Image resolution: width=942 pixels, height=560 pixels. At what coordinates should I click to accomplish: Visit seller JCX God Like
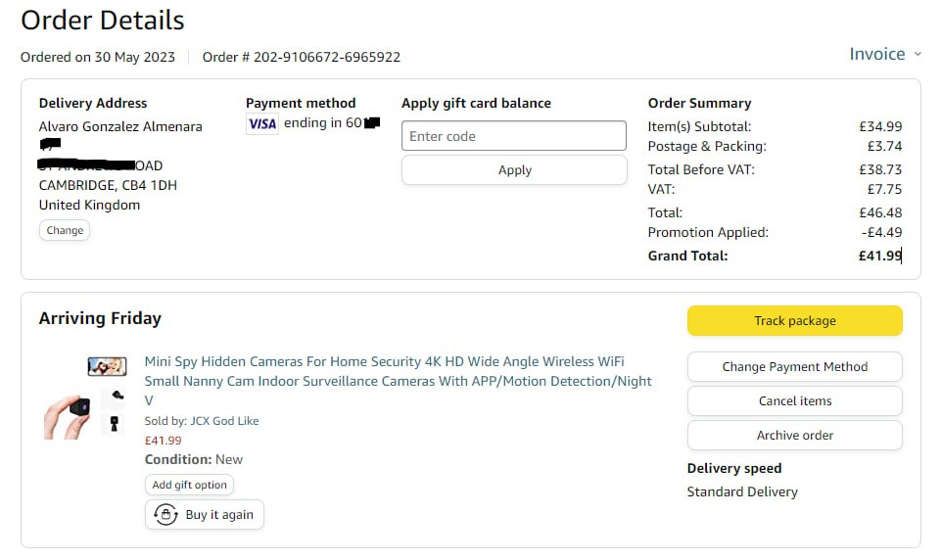click(224, 421)
